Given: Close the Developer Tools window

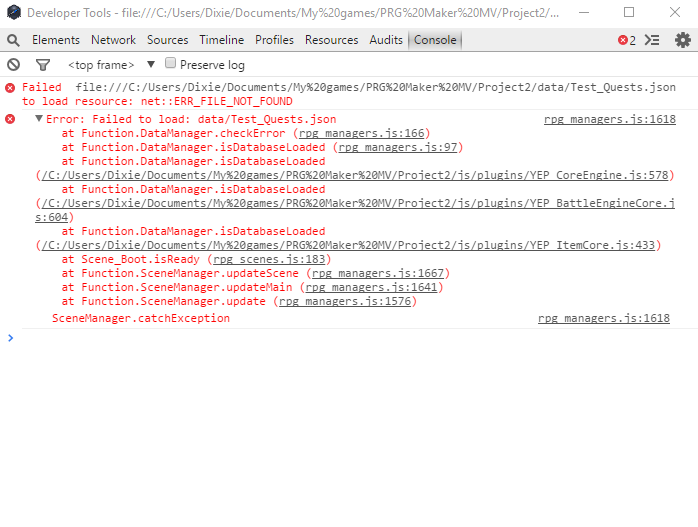Looking at the screenshot, I should tap(675, 12).
